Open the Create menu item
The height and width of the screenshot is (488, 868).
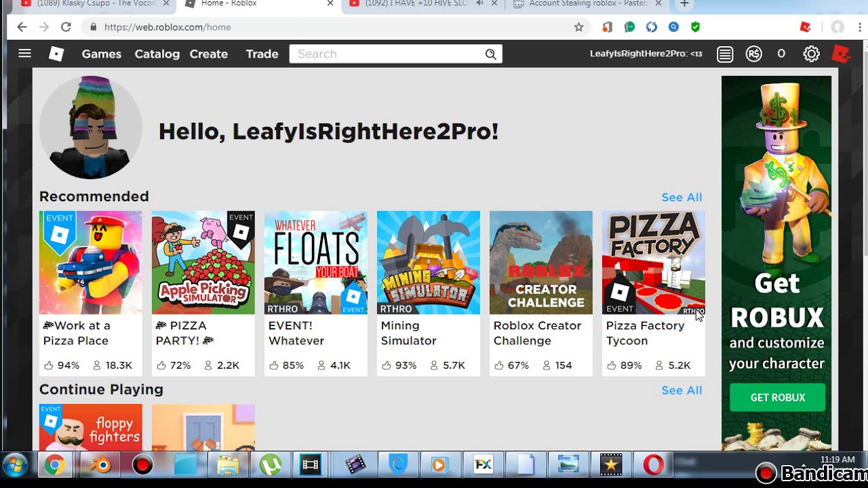click(209, 54)
